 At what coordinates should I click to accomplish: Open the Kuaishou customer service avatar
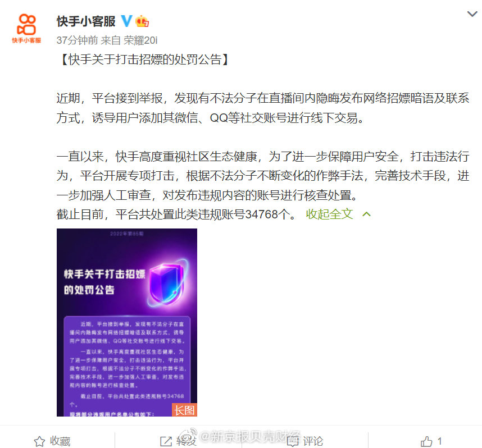[x=26, y=28]
